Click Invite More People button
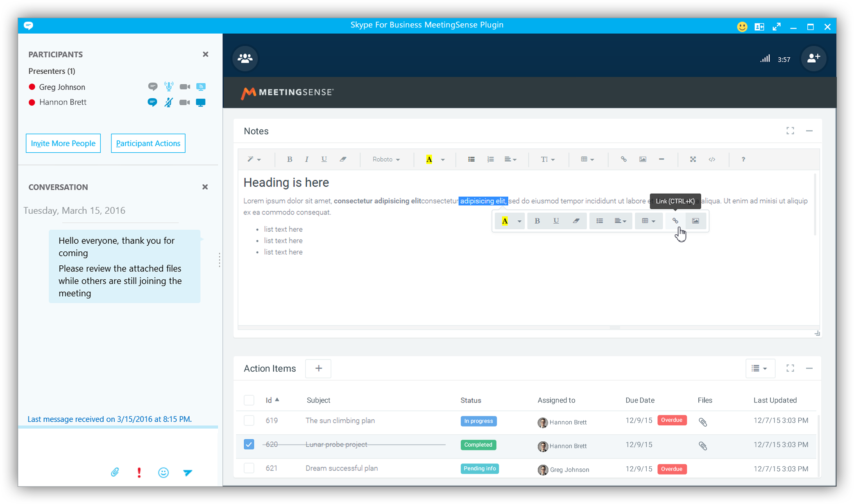The height and width of the screenshot is (504, 854). tap(63, 143)
